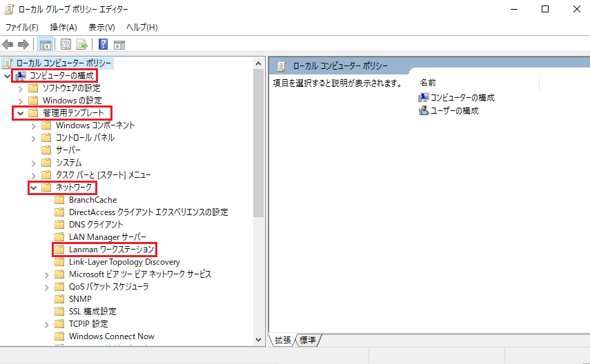
Task: Switch to the 標準 tab
Action: tap(308, 341)
